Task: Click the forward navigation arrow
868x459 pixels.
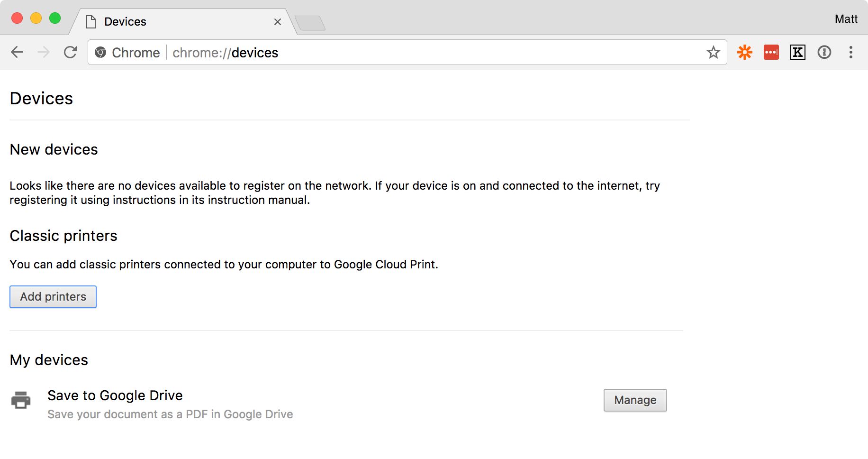Action: (x=44, y=52)
